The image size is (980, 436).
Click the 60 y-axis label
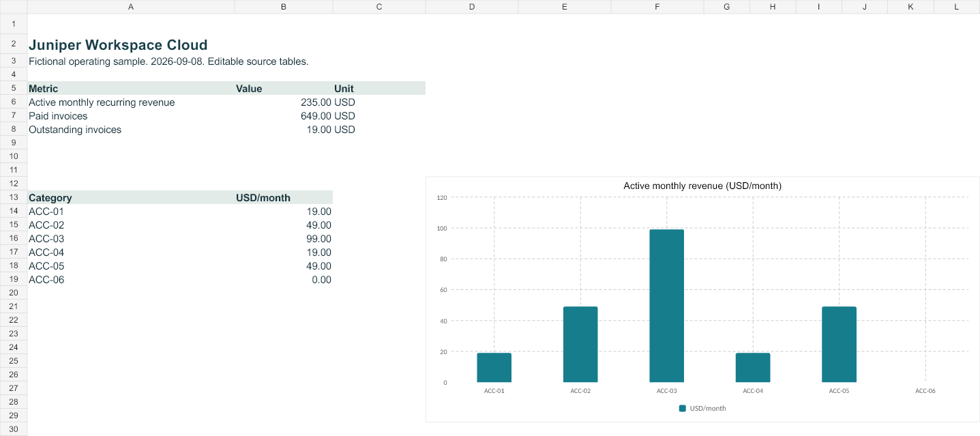click(x=444, y=290)
